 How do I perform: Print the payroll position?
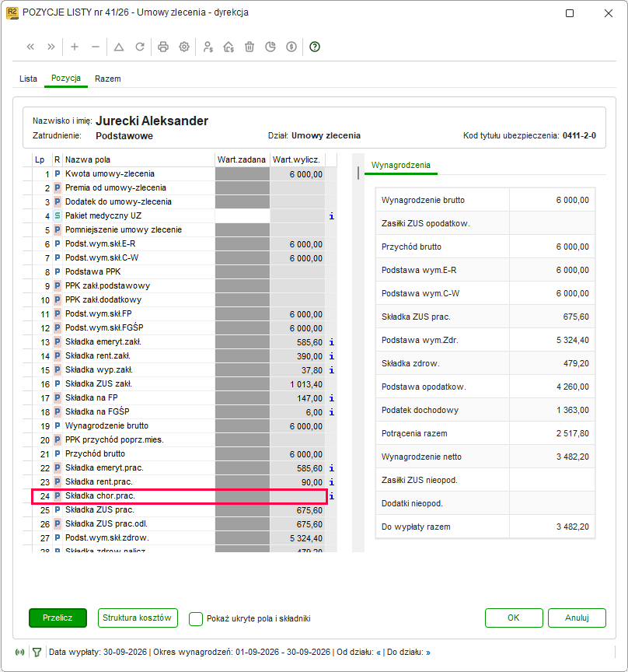163,47
